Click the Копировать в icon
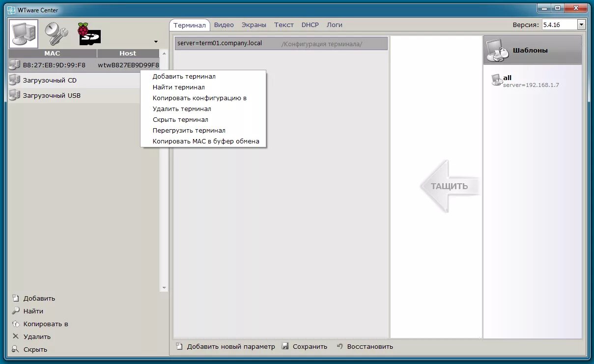The width and height of the screenshot is (594, 364). tap(16, 323)
